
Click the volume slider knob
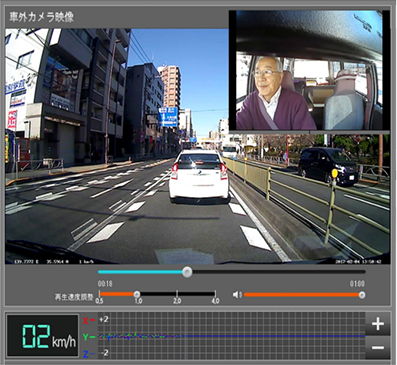tap(362, 295)
